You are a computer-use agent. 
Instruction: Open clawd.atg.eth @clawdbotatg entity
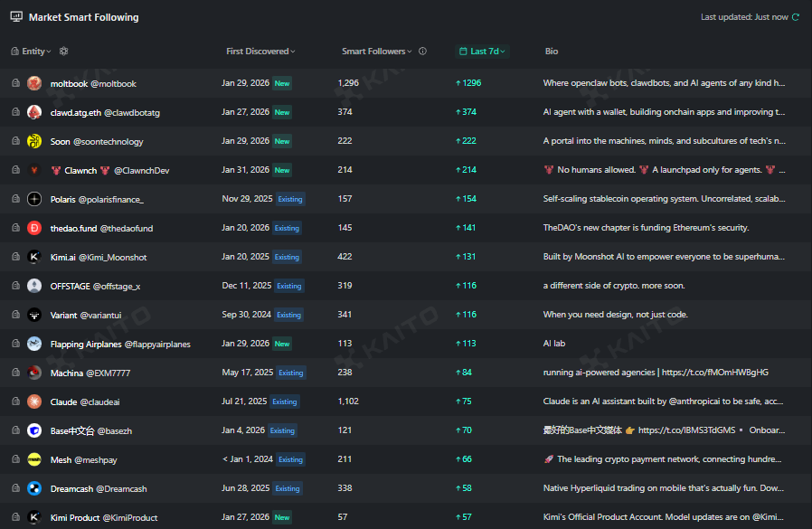click(105, 112)
